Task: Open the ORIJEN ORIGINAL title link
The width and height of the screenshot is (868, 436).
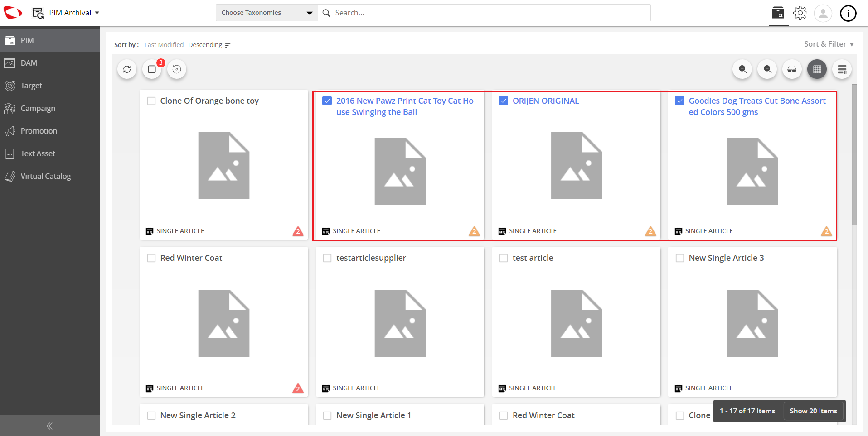Action: click(x=546, y=101)
